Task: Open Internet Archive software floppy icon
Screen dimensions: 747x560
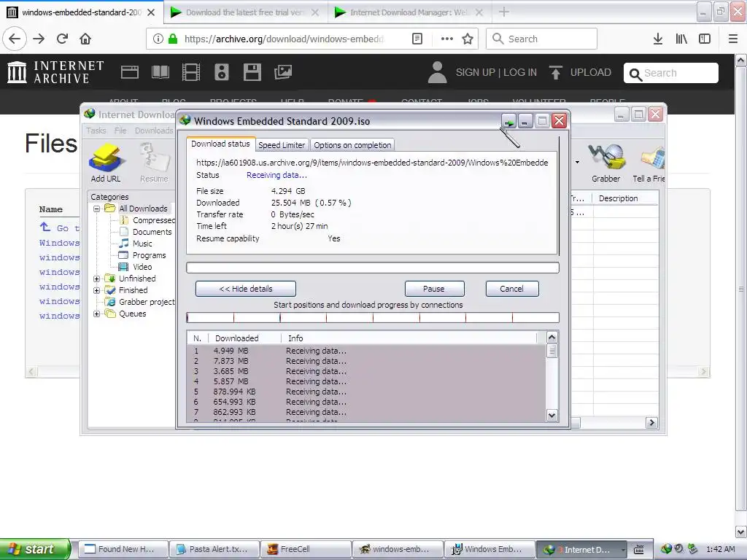Action: point(252,72)
